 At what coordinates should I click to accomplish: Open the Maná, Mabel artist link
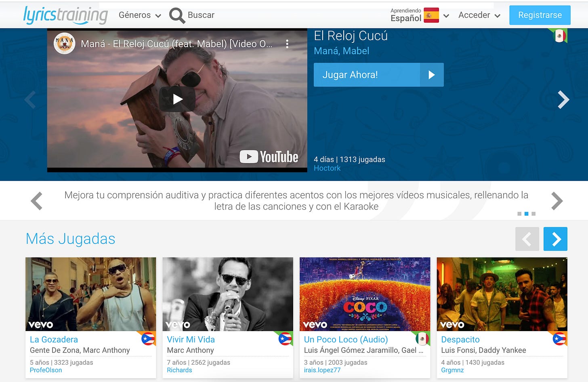pyautogui.click(x=341, y=51)
